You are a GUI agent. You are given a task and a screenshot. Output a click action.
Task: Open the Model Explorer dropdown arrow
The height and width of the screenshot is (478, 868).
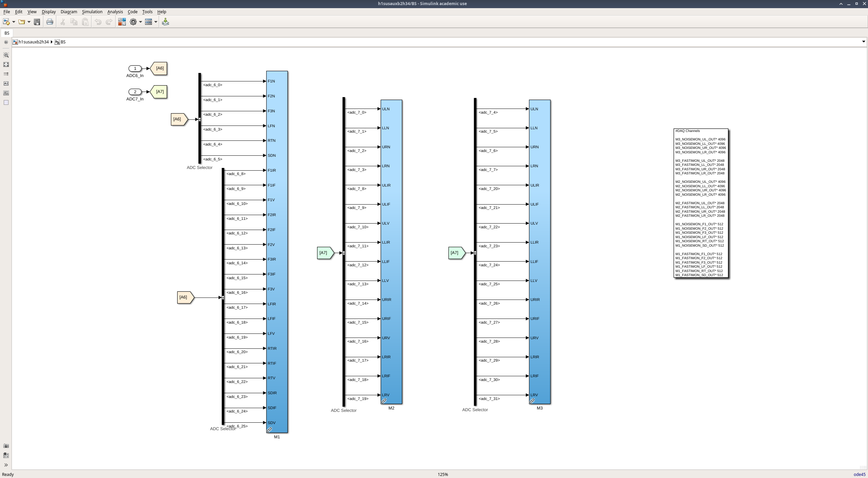point(156,22)
